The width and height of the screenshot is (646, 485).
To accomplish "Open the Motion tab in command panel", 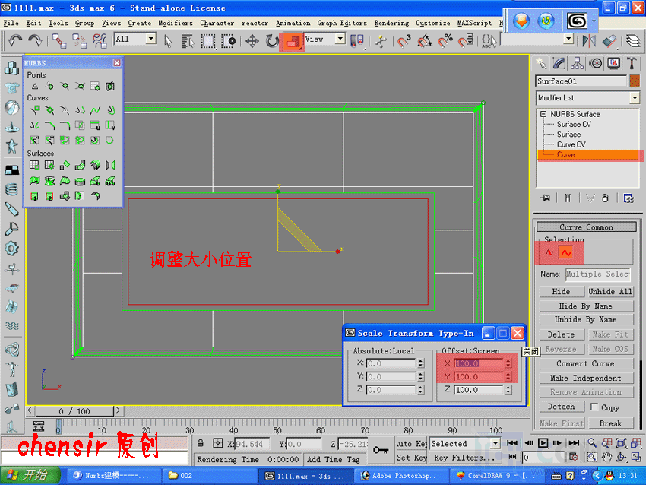I will [595, 63].
